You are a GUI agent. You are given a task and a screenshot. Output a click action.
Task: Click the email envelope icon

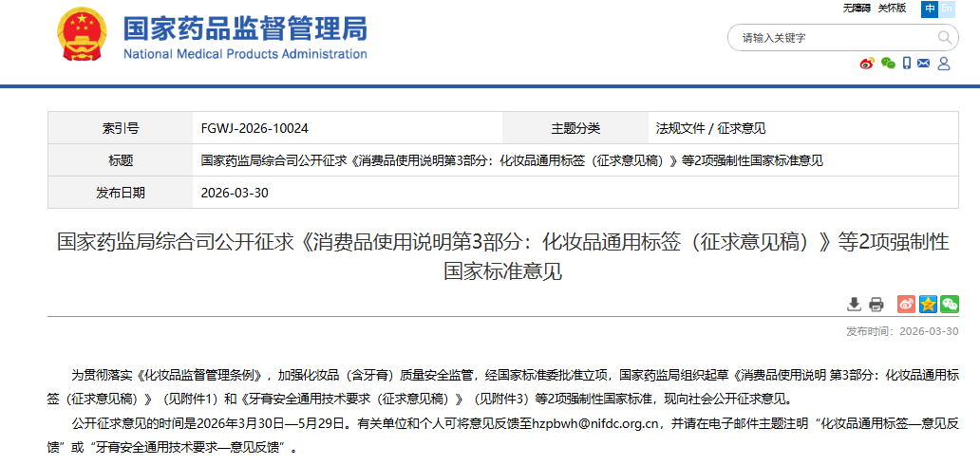click(924, 64)
